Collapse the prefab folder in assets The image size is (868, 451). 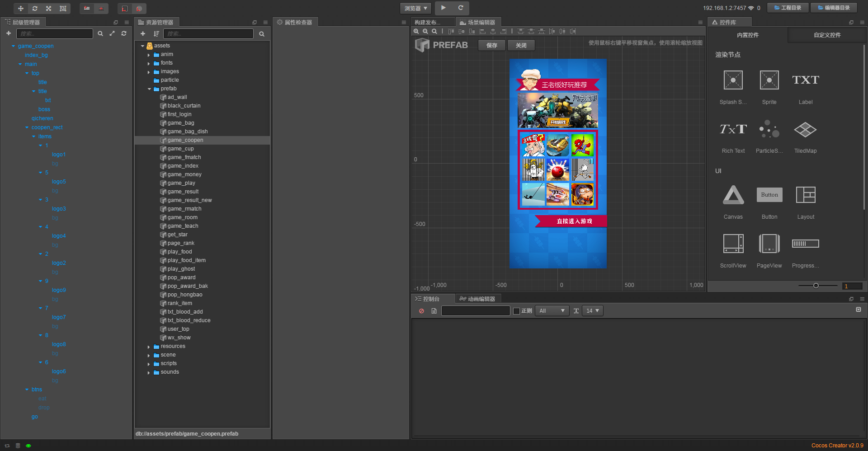[149, 89]
